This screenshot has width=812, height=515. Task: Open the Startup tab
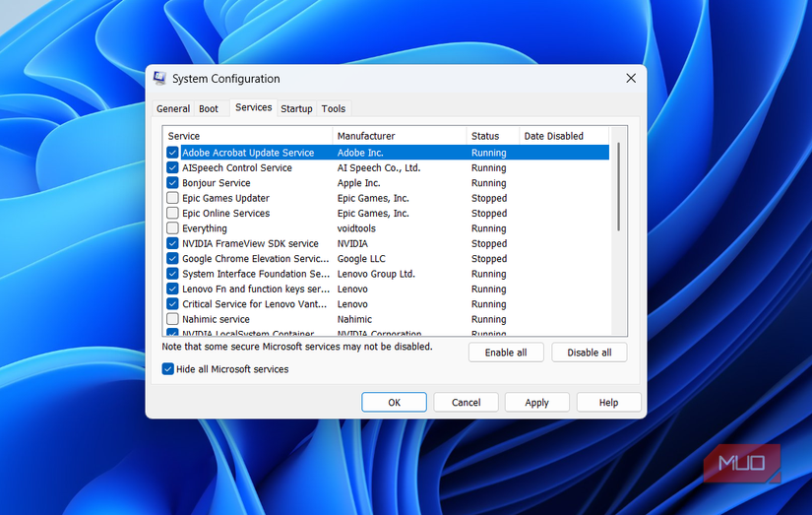tap(296, 108)
